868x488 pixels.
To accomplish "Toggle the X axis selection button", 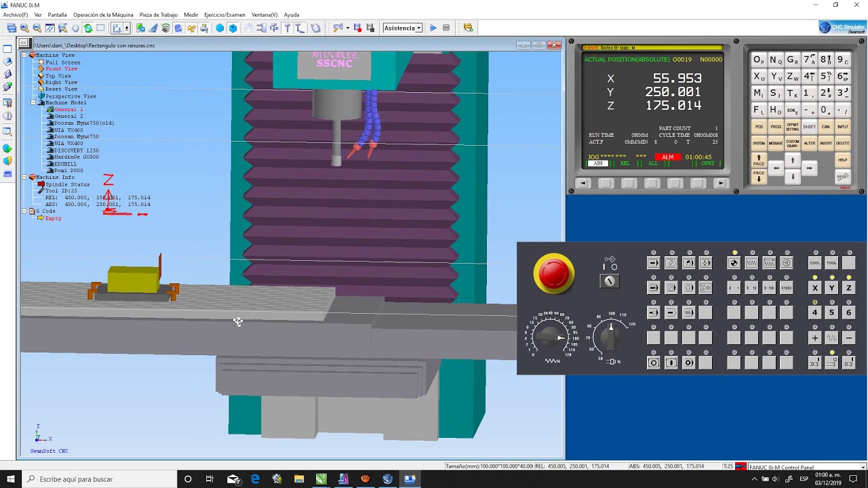I will point(814,288).
